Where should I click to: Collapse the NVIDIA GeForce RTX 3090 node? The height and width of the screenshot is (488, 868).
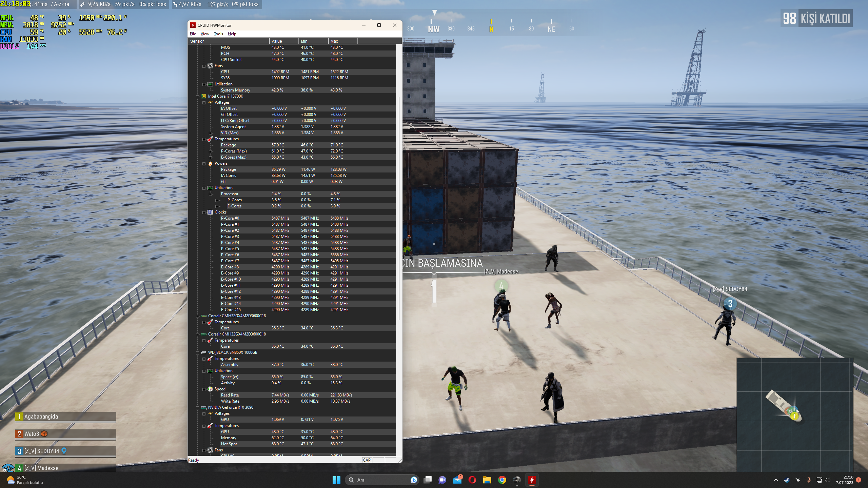pos(197,408)
